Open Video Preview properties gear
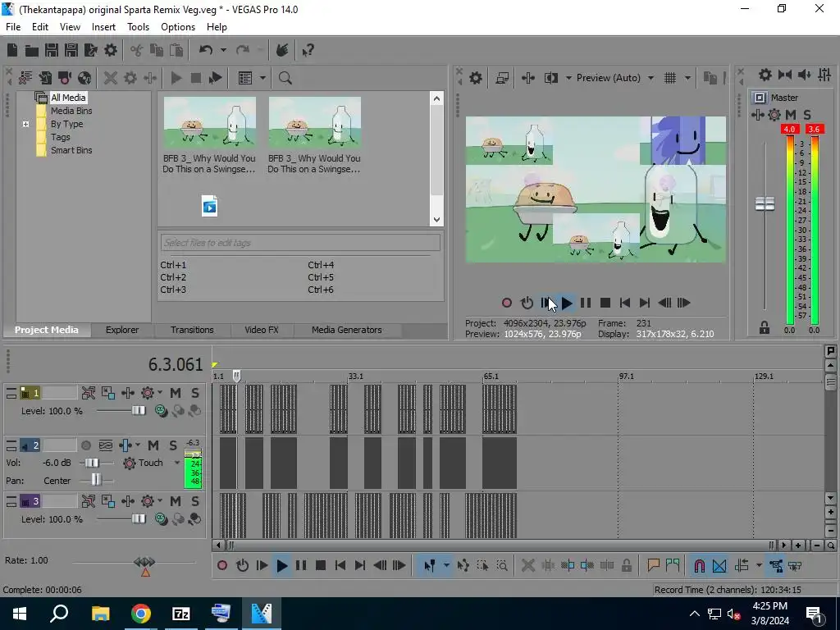 (476, 78)
